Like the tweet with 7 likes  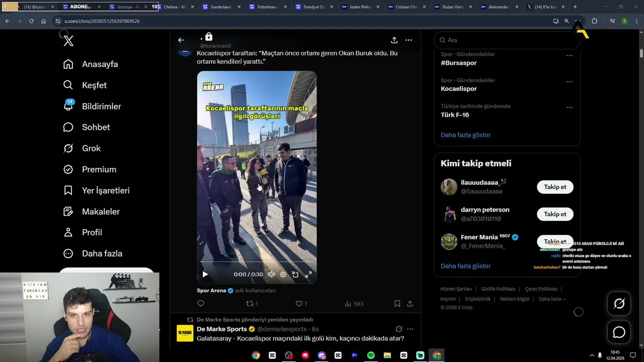tap(301, 304)
